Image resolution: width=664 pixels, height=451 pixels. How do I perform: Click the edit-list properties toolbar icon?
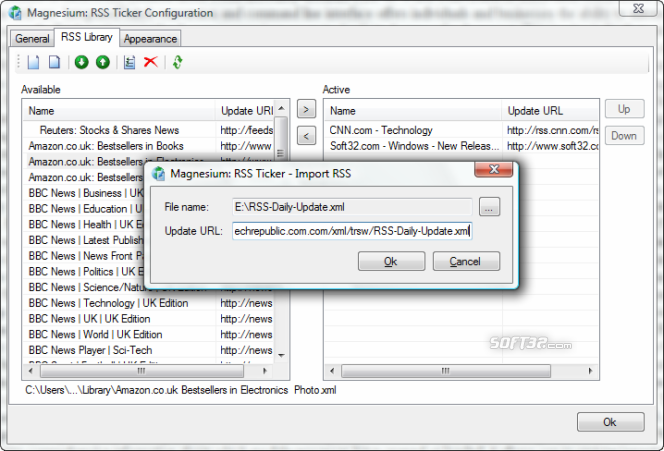(x=129, y=62)
